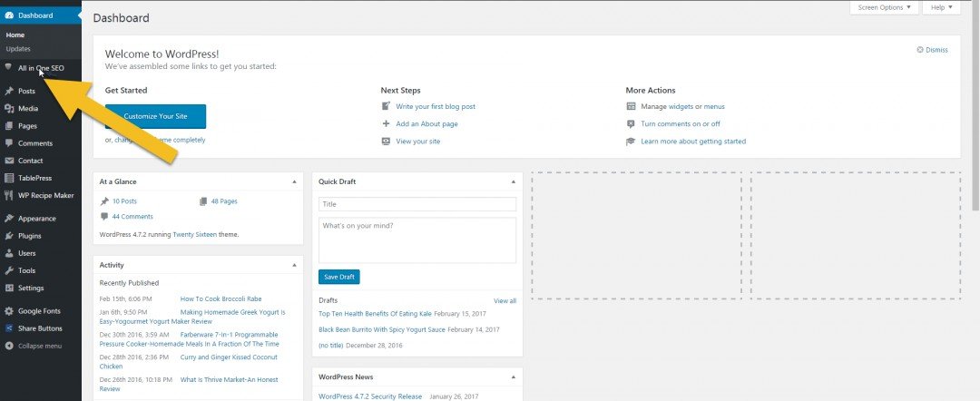The height and width of the screenshot is (401, 980).
Task: Click the Media icon in sidebar
Action: (x=9, y=109)
